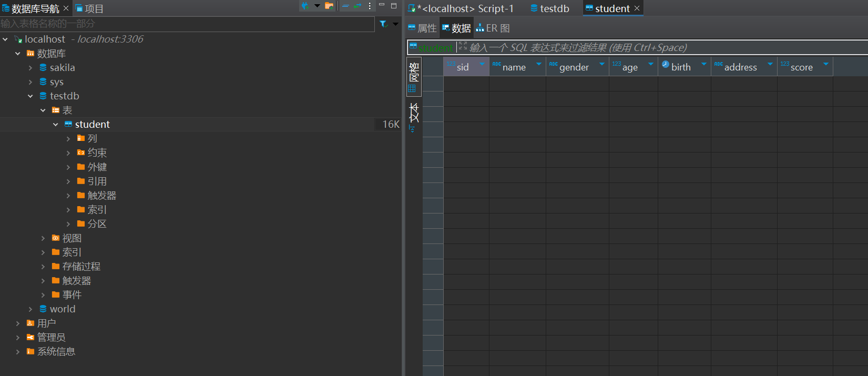This screenshot has height=376, width=868.
Task: Expand the 列 folder under student
Action: point(68,139)
